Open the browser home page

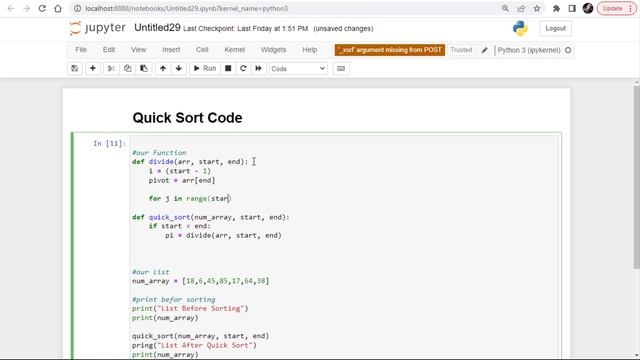(x=58, y=9)
